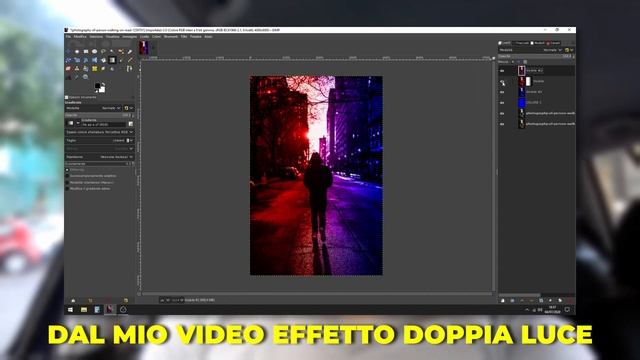
Task: Create a new layer from Layers panel footer
Action: click(x=503, y=300)
